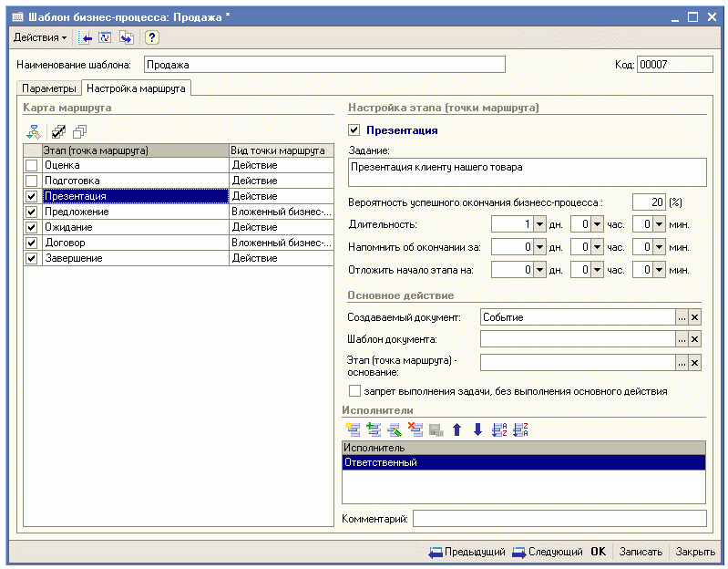Click the Закрыть button

pyautogui.click(x=695, y=552)
